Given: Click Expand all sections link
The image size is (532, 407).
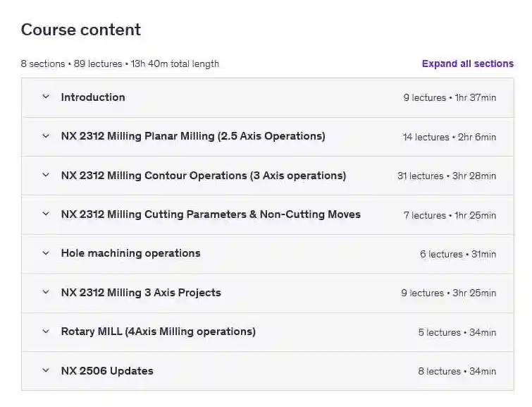Looking at the screenshot, I should 467,63.
